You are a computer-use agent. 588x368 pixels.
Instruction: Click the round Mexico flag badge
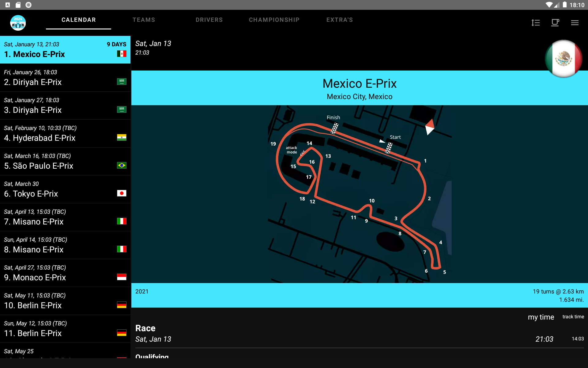tap(563, 59)
